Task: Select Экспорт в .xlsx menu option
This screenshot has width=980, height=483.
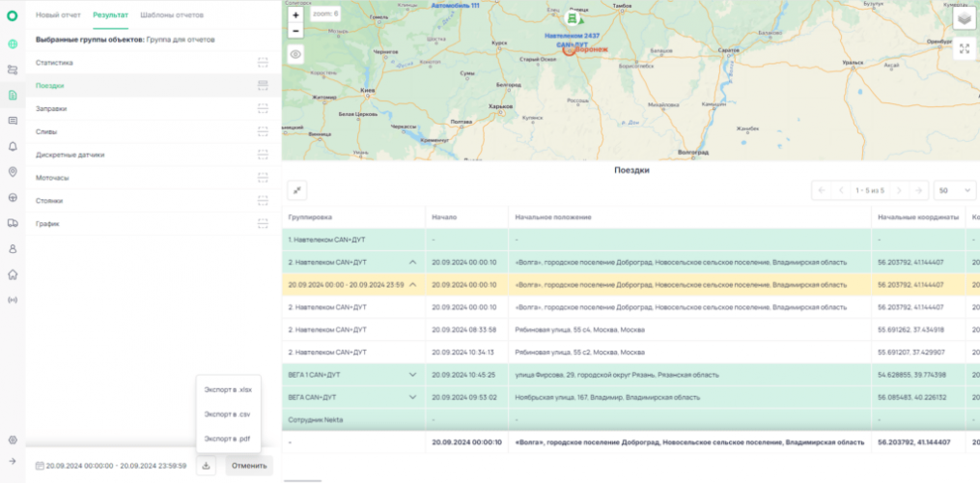Action: point(228,389)
